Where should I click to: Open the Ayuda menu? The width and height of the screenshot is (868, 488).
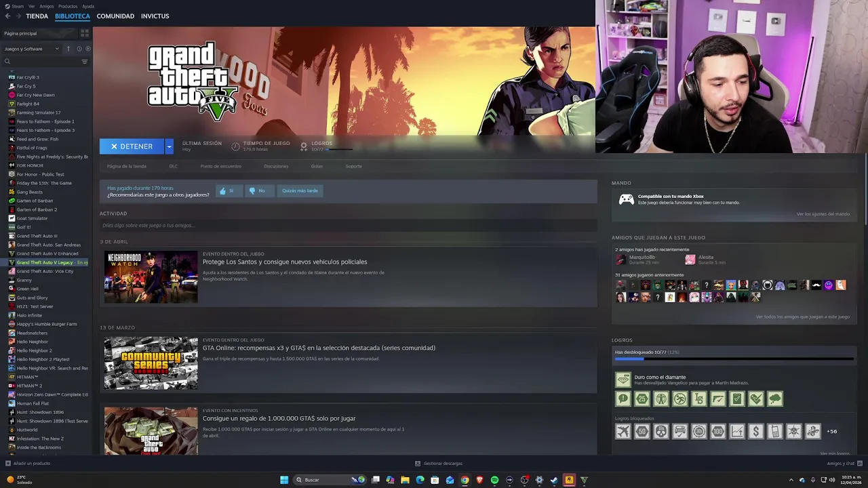88,6
